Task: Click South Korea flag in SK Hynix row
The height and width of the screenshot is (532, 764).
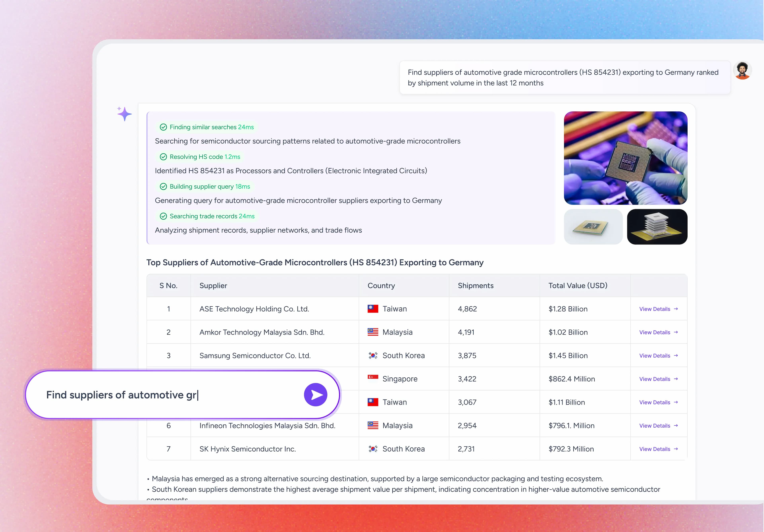Action: tap(373, 449)
